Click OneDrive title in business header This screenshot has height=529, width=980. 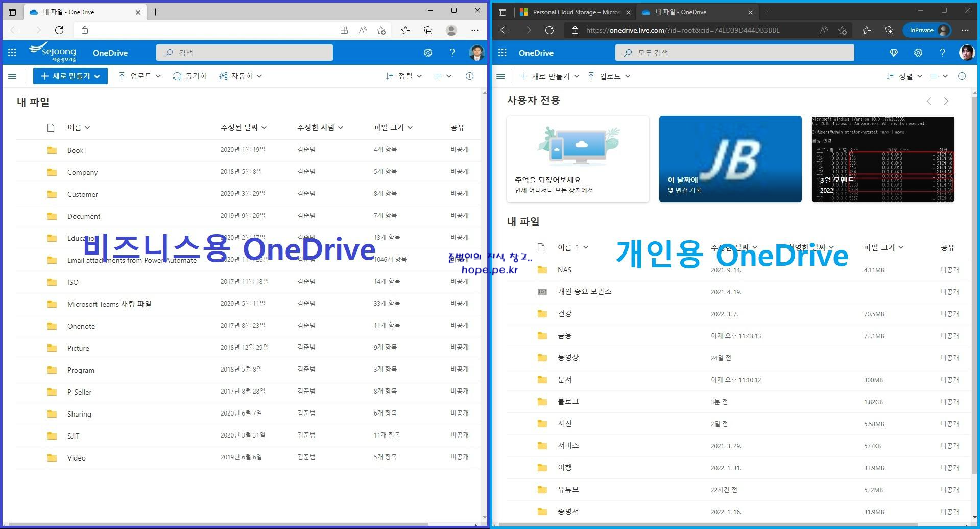coord(110,53)
